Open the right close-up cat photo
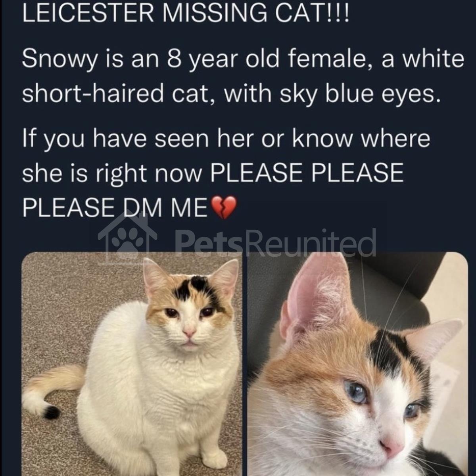This screenshot has height=476, width=476. [357, 364]
